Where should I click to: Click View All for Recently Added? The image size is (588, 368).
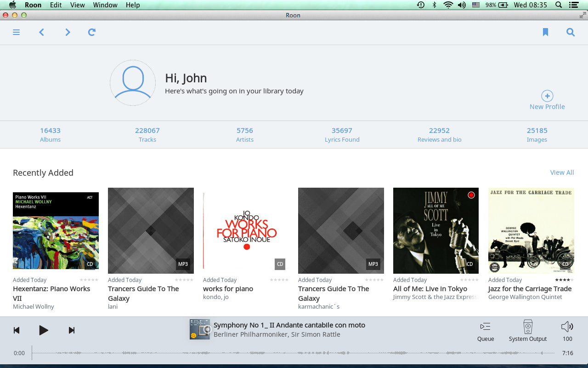pos(562,172)
